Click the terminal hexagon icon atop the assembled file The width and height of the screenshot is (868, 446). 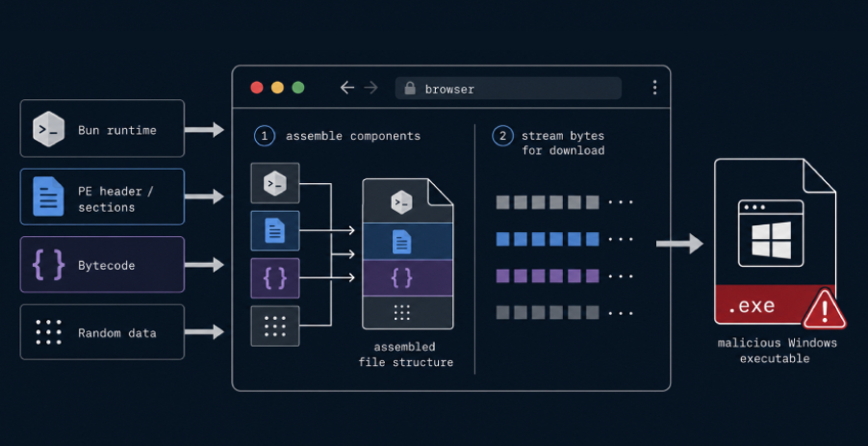click(402, 202)
